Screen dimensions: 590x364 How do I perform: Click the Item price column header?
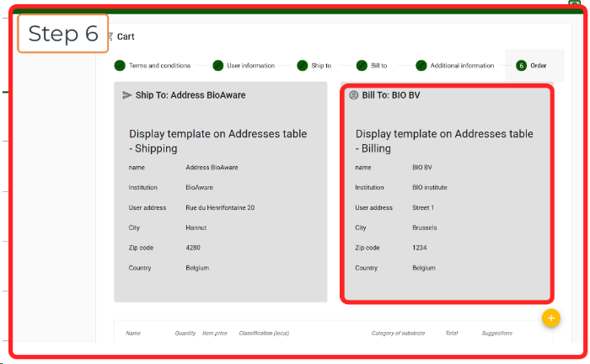click(x=216, y=333)
